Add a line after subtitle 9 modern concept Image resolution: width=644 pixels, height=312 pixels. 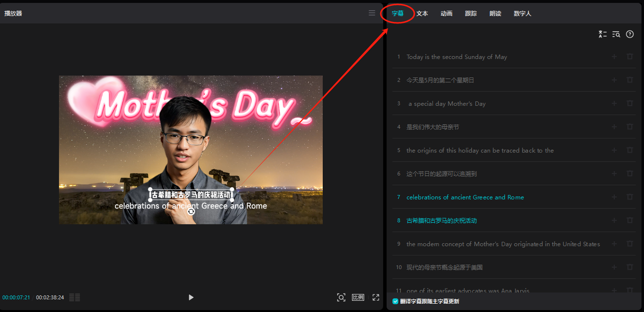click(x=614, y=244)
